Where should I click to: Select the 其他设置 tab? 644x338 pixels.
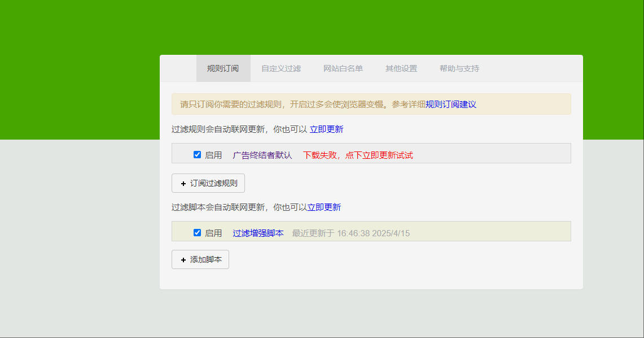[401, 68]
